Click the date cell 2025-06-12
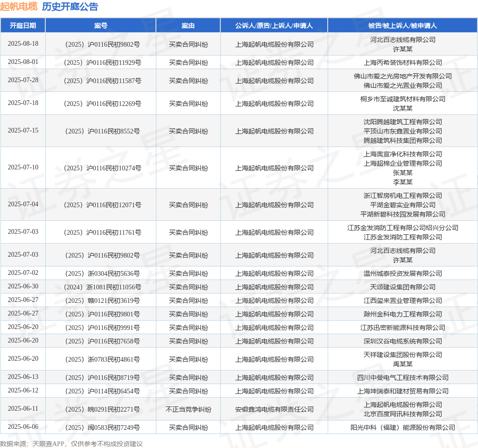The height and width of the screenshot is (448, 478). pyautogui.click(x=23, y=391)
